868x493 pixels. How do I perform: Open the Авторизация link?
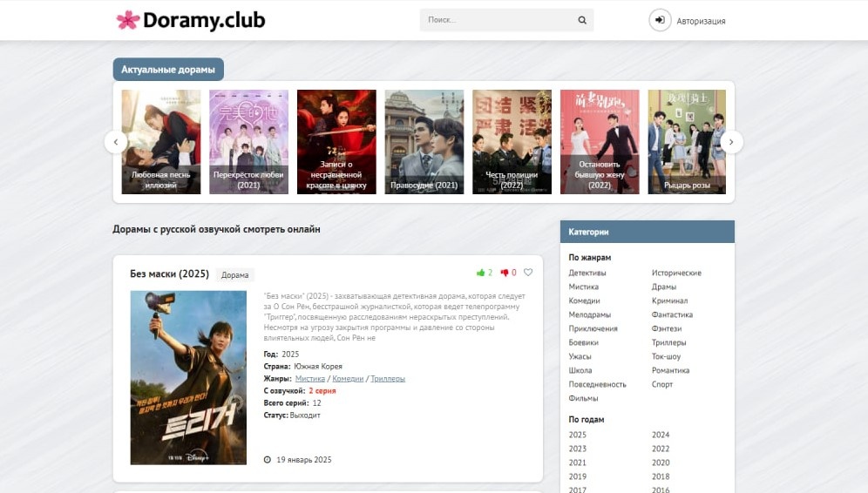tap(701, 21)
